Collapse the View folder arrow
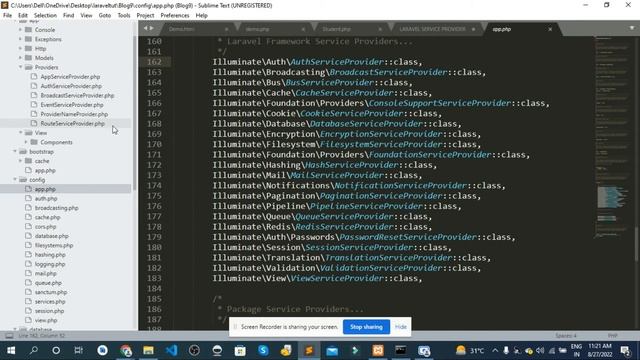 [20, 133]
